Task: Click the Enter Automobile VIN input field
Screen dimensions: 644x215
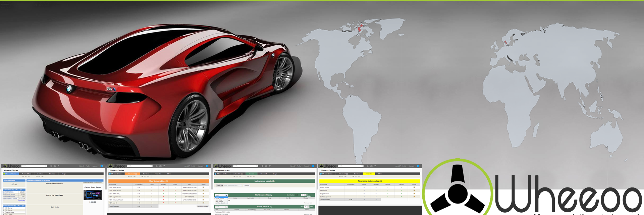Action: tap(233, 185)
